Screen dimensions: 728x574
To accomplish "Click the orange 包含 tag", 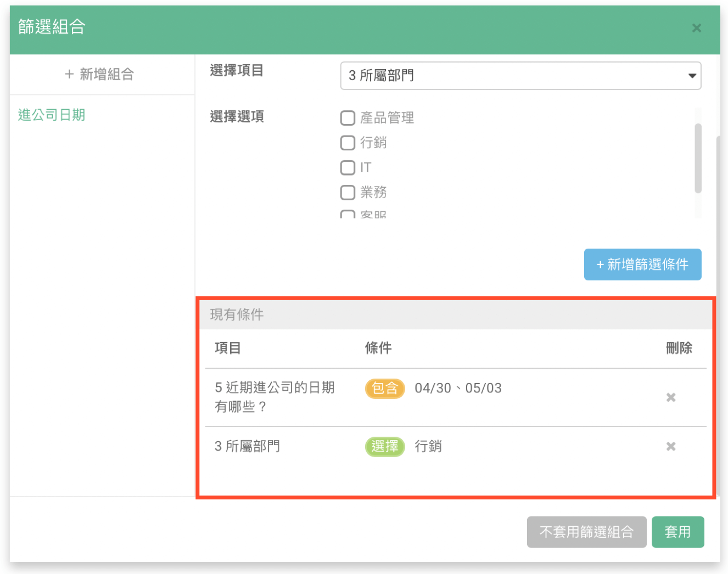I will [x=385, y=389].
